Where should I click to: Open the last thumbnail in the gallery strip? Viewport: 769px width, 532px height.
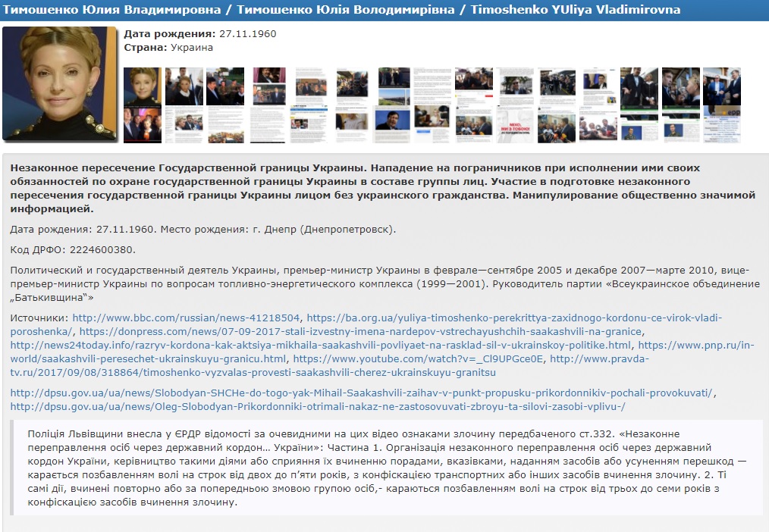pos(722,105)
